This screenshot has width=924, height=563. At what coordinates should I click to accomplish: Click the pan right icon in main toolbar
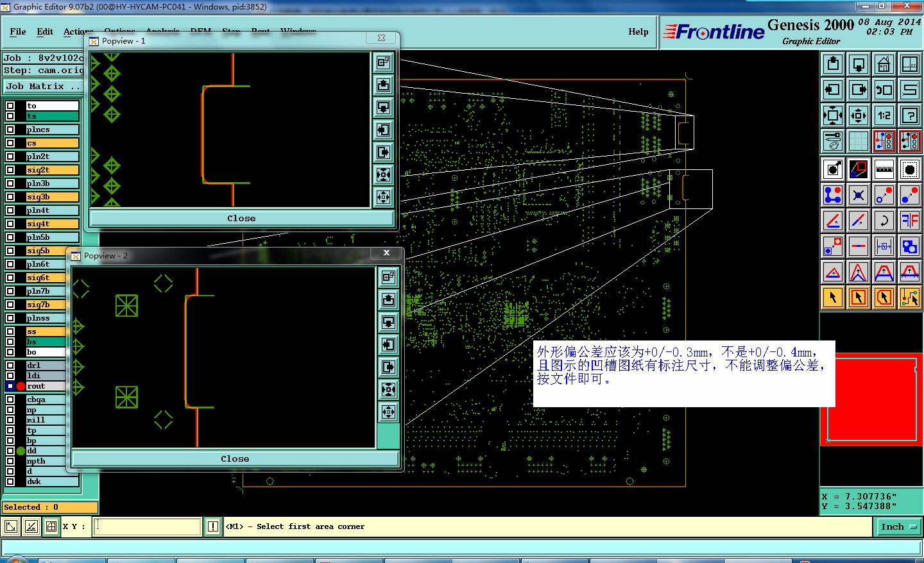859,90
